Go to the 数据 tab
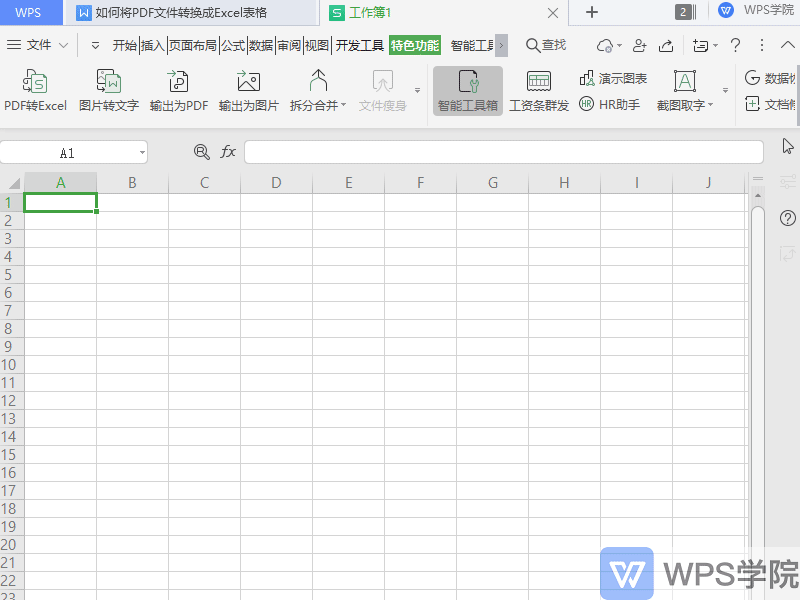Image resolution: width=800 pixels, height=600 pixels. tap(261, 45)
